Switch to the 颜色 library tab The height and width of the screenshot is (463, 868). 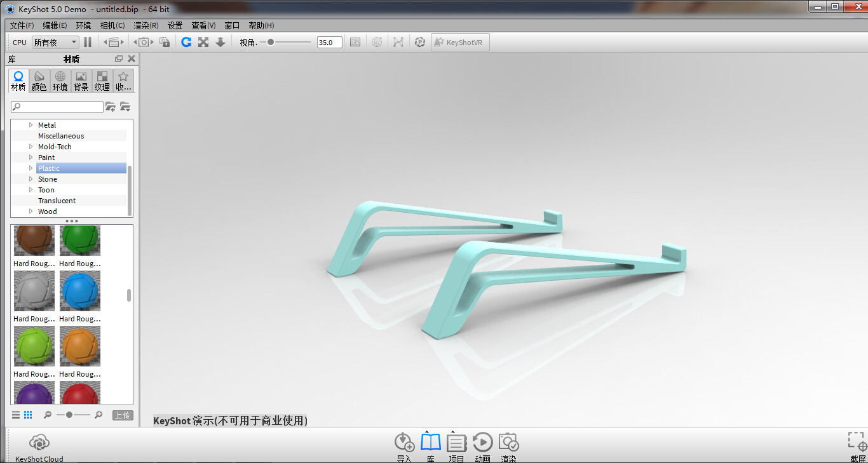39,81
